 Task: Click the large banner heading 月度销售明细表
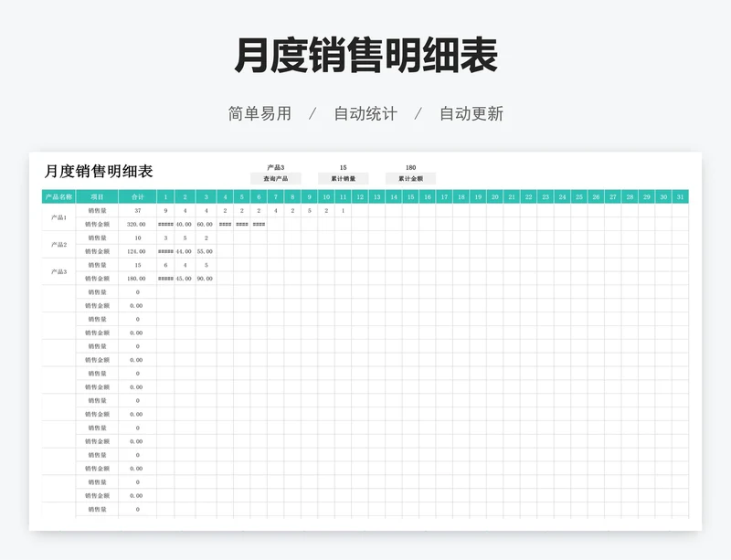[x=366, y=56]
